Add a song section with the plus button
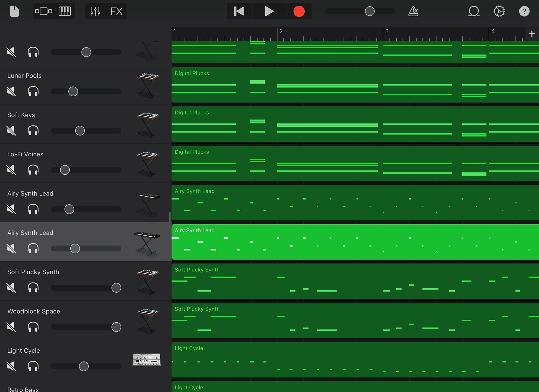 [531, 34]
